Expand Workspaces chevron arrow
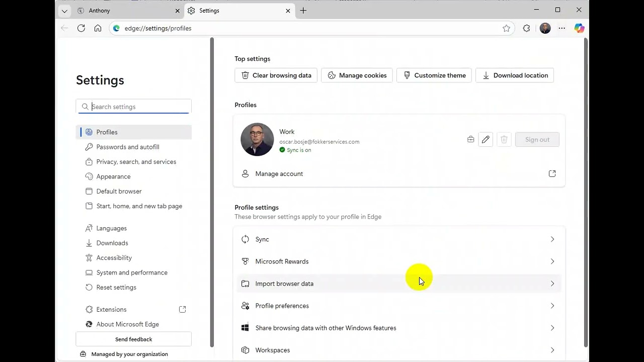 (x=552, y=350)
